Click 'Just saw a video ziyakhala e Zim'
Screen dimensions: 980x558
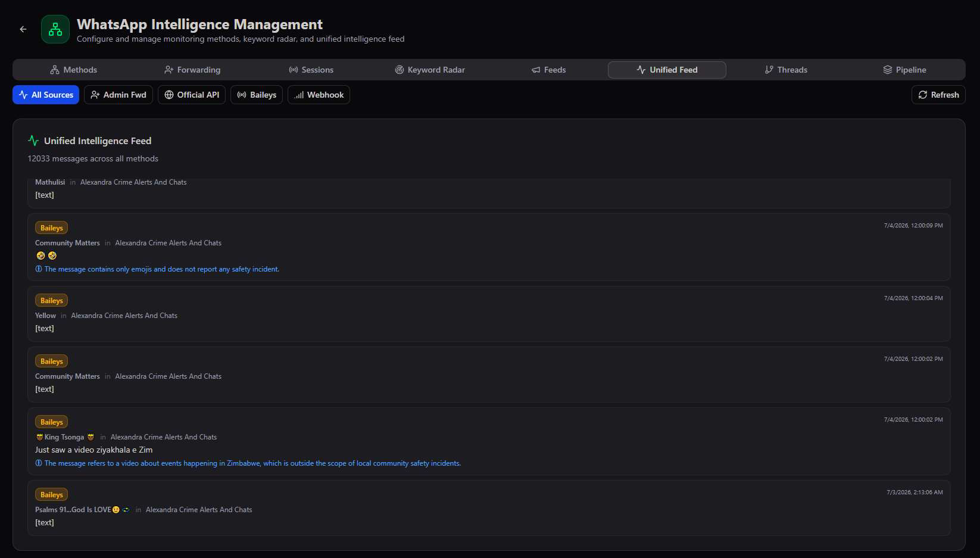94,450
